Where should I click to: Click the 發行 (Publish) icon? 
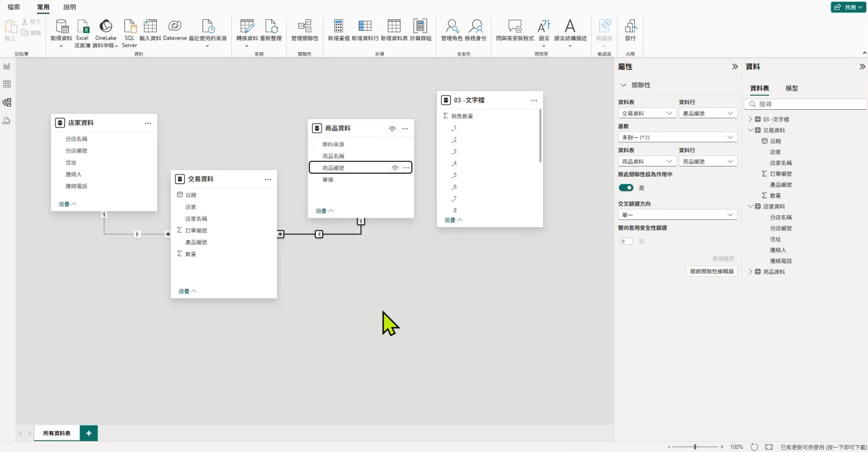[630, 27]
